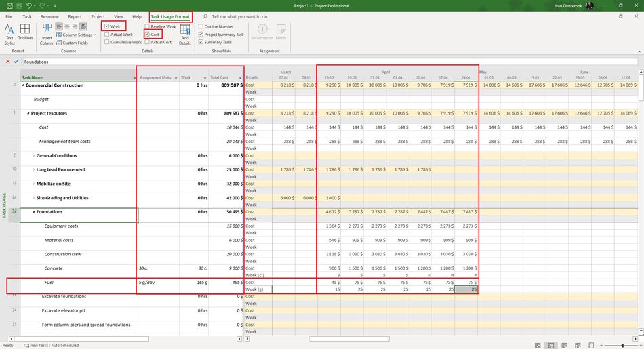Collapse the Foundations summary task
This screenshot has width=644, height=349.
[x=33, y=212]
